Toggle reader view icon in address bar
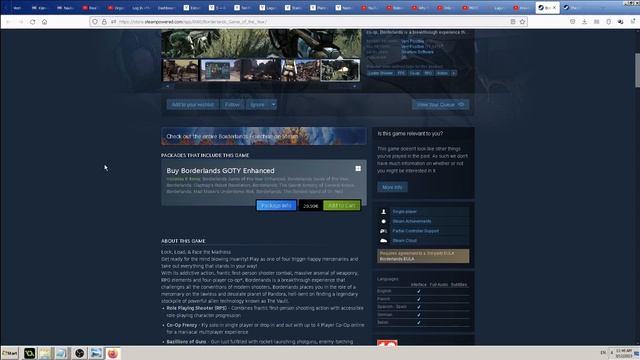 tap(513, 22)
